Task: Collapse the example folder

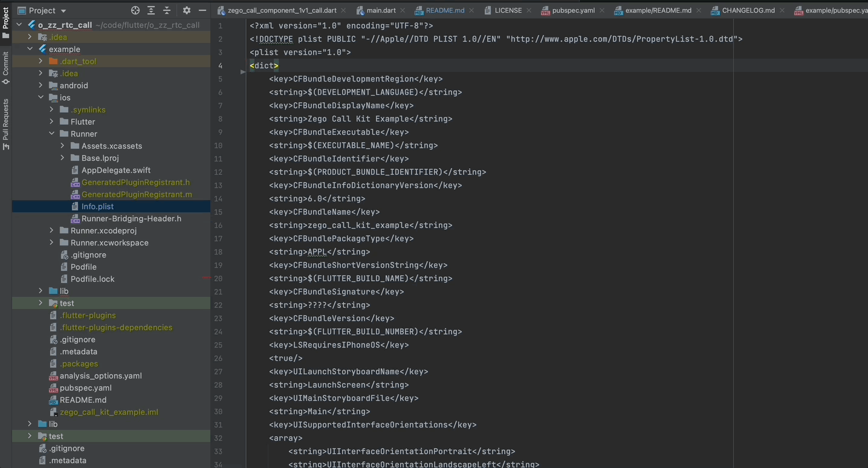Action: click(x=30, y=49)
